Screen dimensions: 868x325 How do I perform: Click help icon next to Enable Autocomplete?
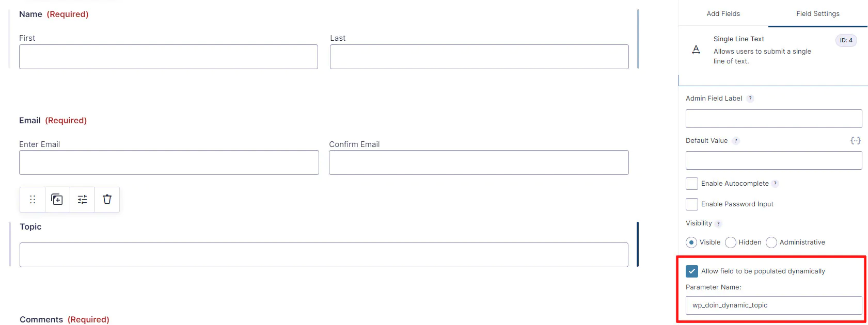pyautogui.click(x=775, y=184)
